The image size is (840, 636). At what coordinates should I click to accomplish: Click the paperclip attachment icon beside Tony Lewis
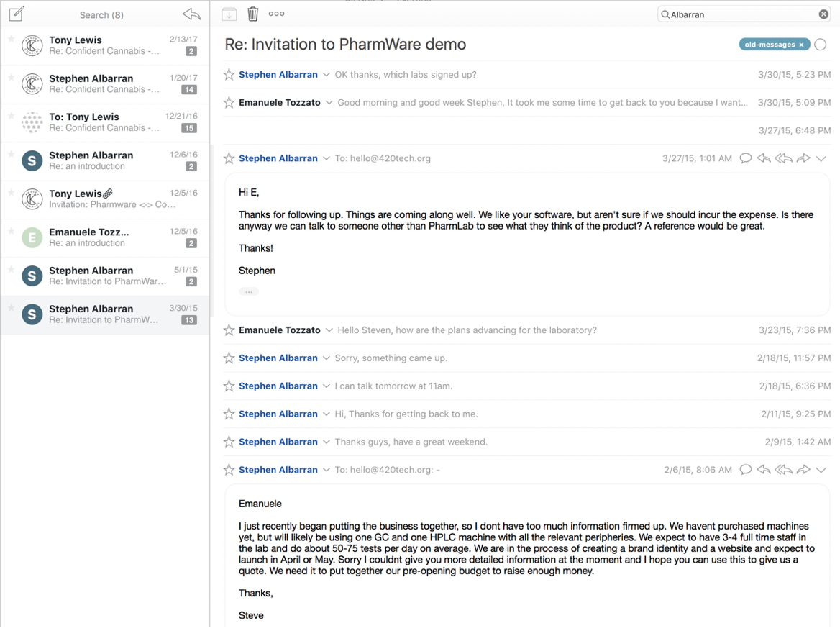pyautogui.click(x=108, y=194)
